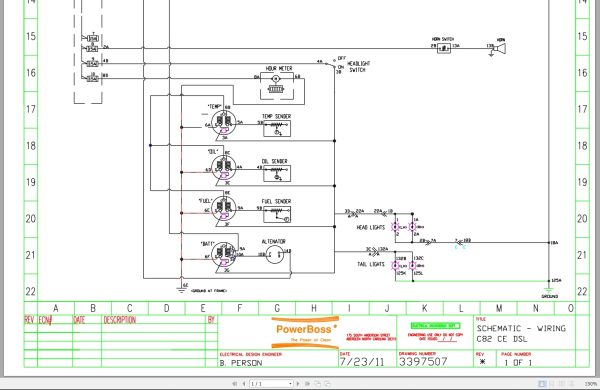The height and width of the screenshot is (390, 600).
Task: Click the 150% zoom level indicator
Action: pyautogui.click(x=591, y=383)
